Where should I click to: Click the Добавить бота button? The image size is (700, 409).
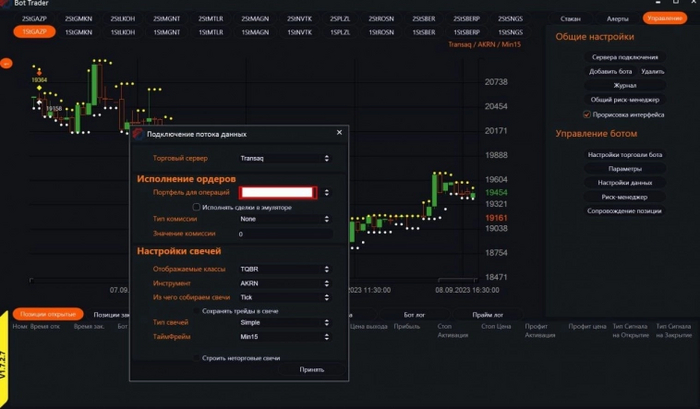(610, 71)
